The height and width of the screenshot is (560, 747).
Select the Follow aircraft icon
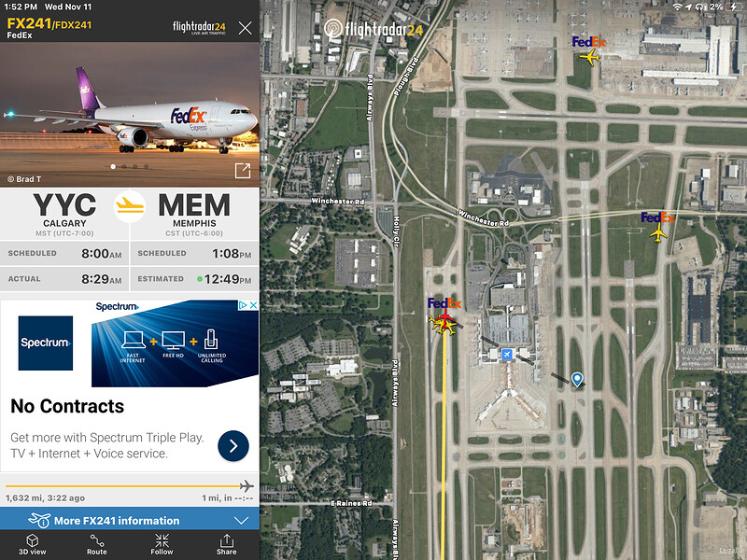(162, 544)
